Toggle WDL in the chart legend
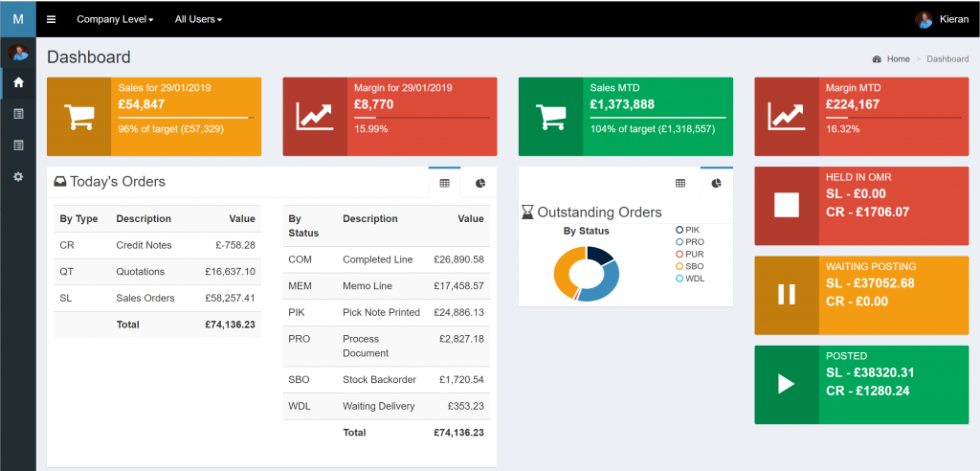Screen dimensions: 980x471 (x=690, y=279)
